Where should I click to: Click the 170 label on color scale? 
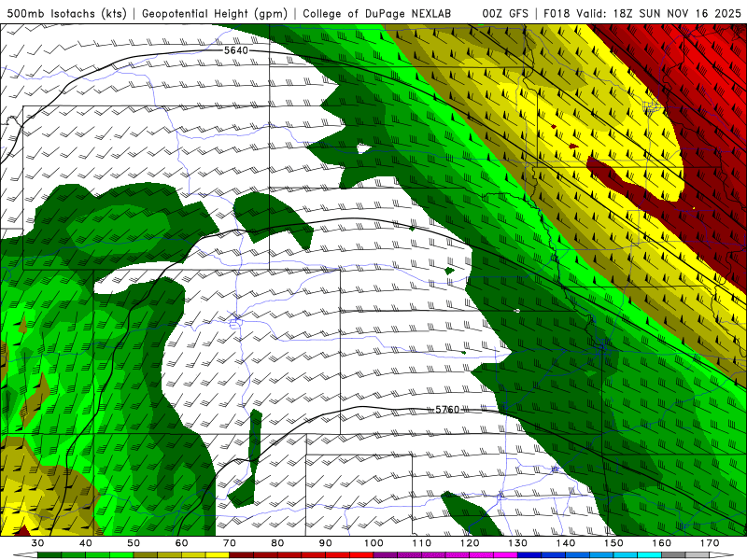coord(710,543)
